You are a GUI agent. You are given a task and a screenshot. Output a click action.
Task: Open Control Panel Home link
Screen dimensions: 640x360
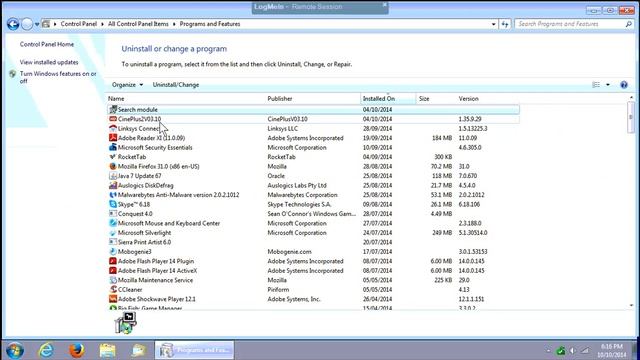47,44
